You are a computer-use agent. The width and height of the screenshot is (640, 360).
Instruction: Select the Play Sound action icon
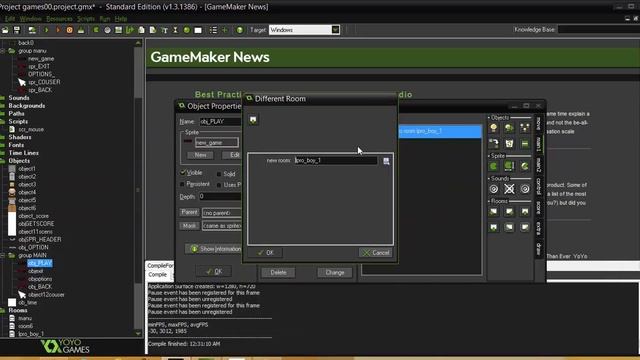point(493,189)
